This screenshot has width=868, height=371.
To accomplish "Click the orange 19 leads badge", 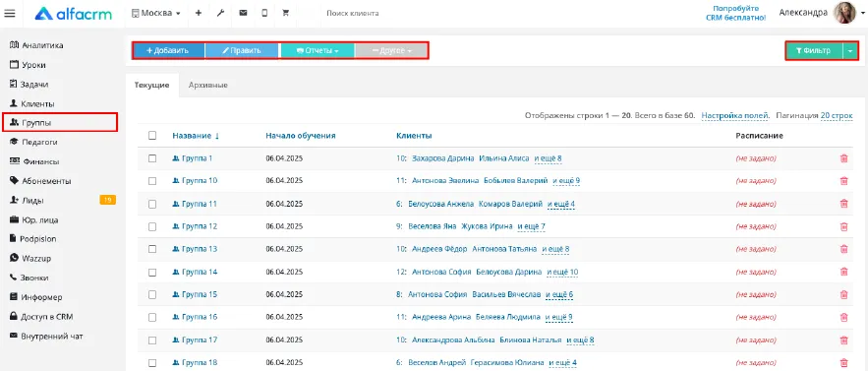I will coord(107,200).
